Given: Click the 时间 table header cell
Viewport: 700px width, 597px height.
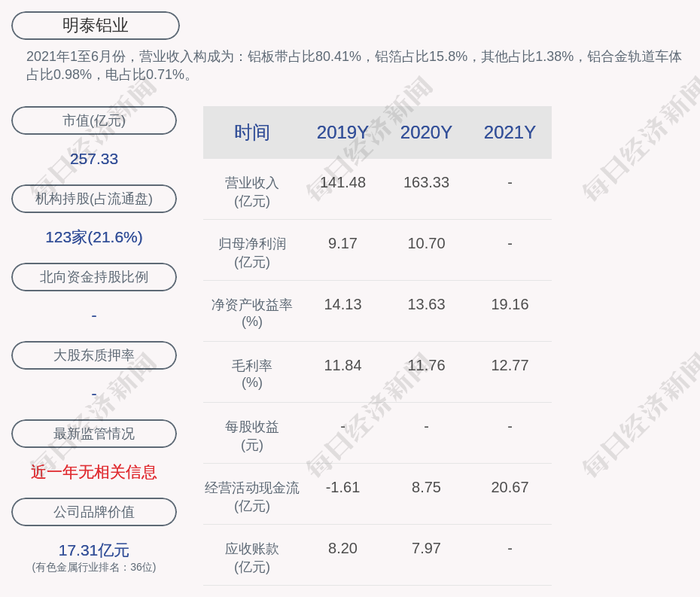Looking at the screenshot, I should point(251,132).
